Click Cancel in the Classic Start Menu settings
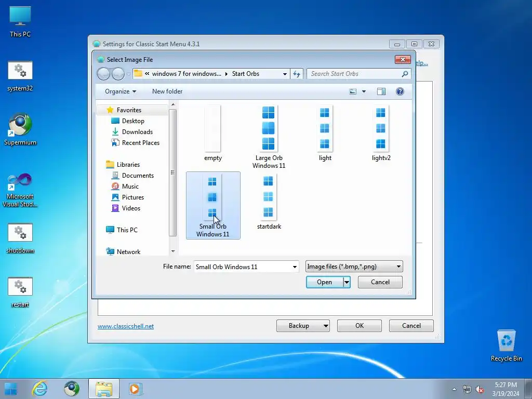 coord(411,326)
